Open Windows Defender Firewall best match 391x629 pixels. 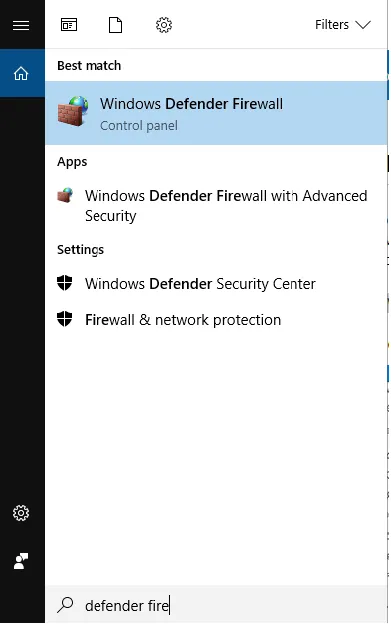tap(216, 113)
